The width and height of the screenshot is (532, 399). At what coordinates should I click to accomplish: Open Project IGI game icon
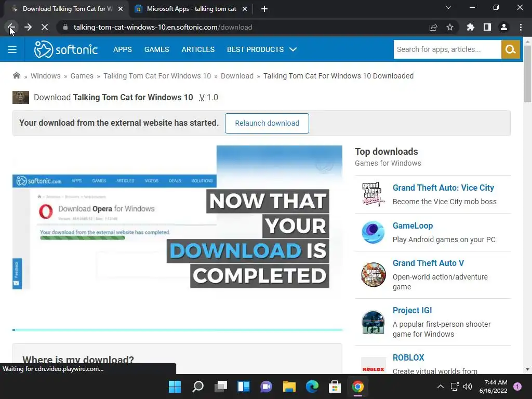tap(373, 322)
